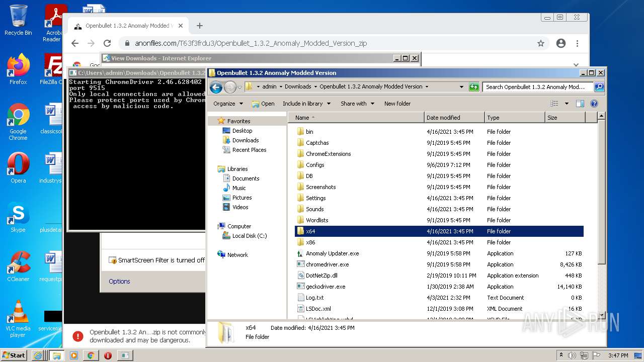The image size is (644, 362).
Task: Sort by the Date modified column header
Action: click(x=454, y=118)
